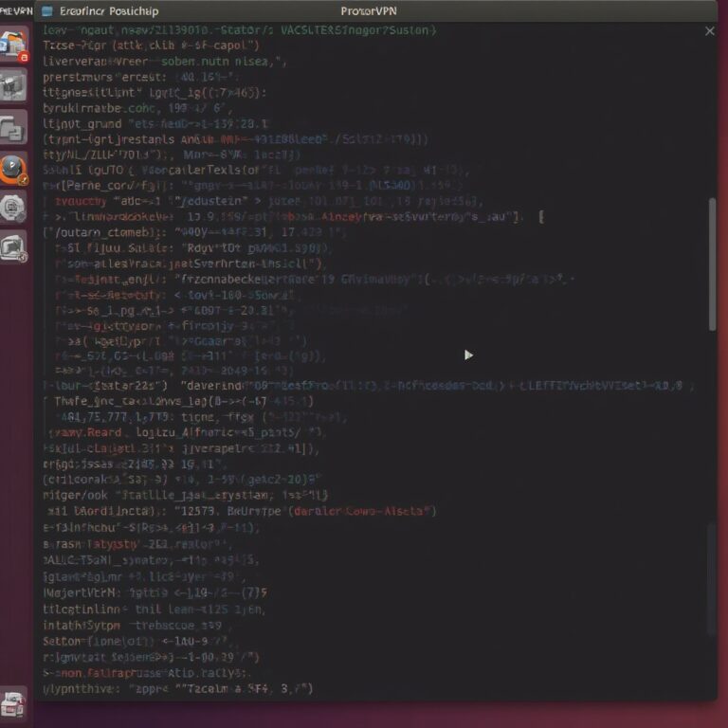Screen dimensions: 728x728
Task: Click the PREVPN label in the top-left corner
Action: point(16,11)
